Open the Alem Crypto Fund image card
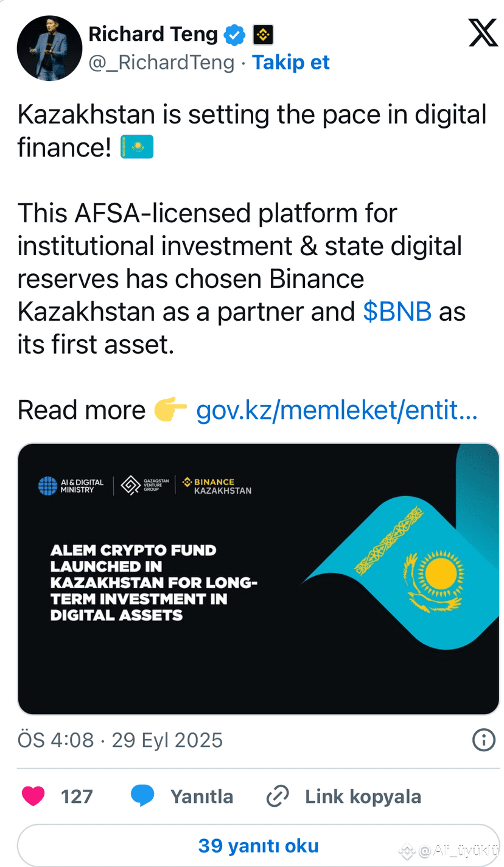This screenshot has height=867, width=504. coord(258,579)
